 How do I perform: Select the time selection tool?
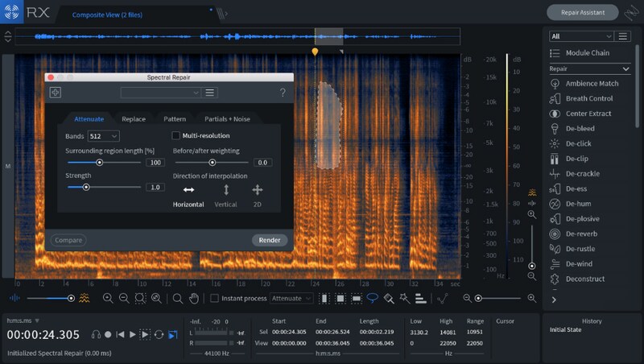click(x=324, y=298)
